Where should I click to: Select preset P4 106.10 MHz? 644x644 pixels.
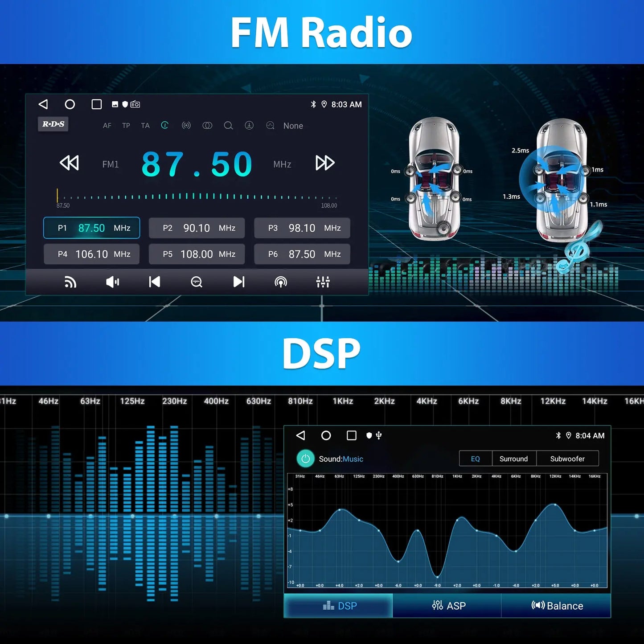coord(92,254)
